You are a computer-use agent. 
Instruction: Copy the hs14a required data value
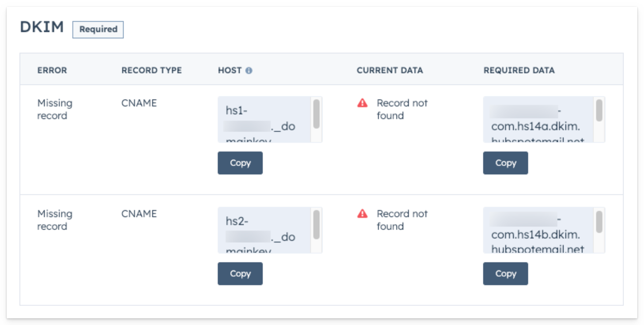[505, 163]
